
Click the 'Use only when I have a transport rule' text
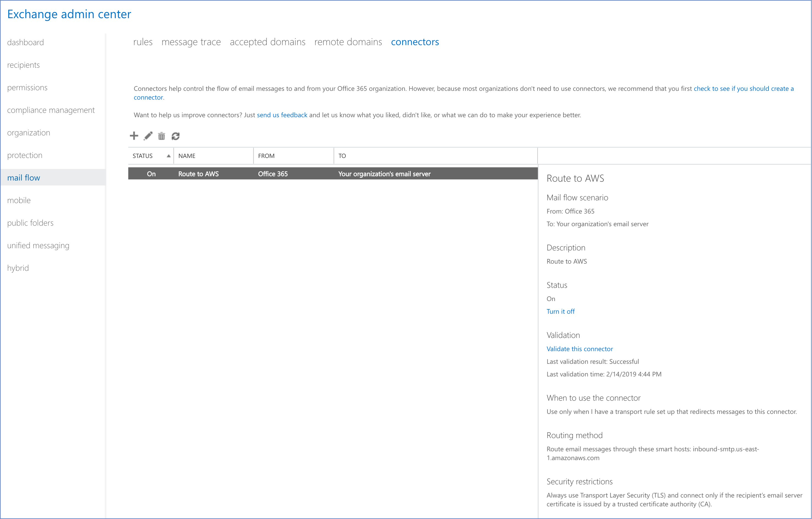(x=672, y=411)
